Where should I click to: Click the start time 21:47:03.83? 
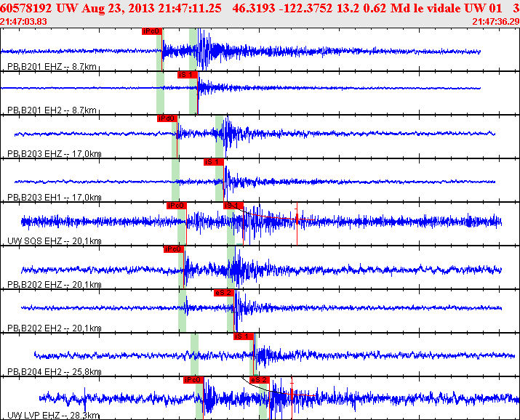[23, 22]
